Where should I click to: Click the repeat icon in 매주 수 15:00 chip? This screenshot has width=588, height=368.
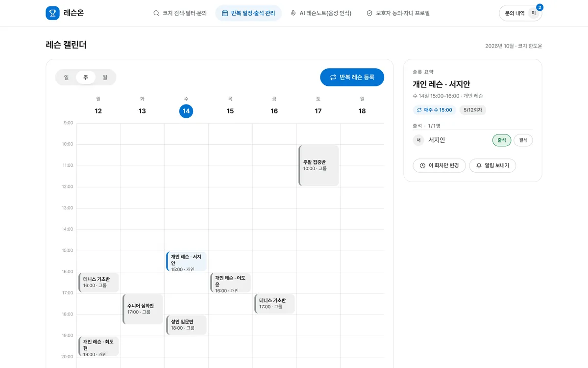419,110
